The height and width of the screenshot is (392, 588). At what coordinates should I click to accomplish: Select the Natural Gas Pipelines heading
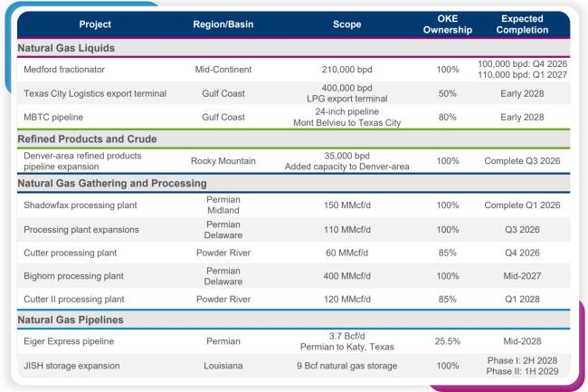(71, 320)
